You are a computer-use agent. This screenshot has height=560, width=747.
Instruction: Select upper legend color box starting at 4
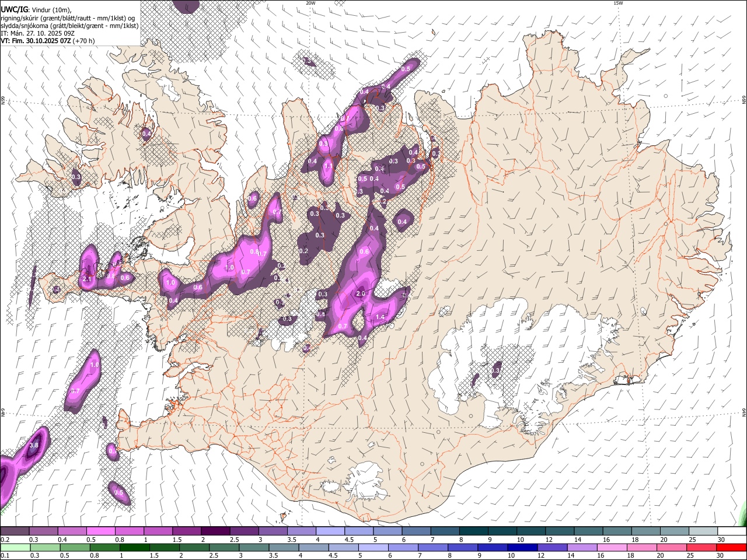329,531
